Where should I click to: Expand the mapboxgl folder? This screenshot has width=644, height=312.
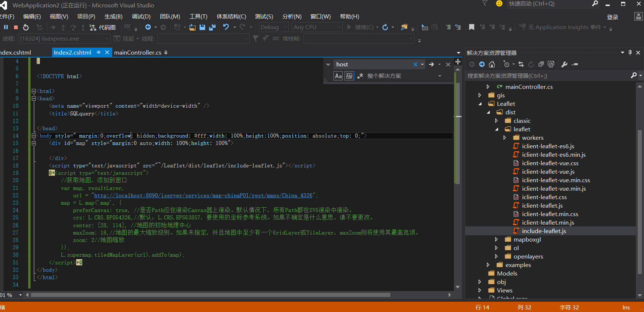(x=496, y=239)
